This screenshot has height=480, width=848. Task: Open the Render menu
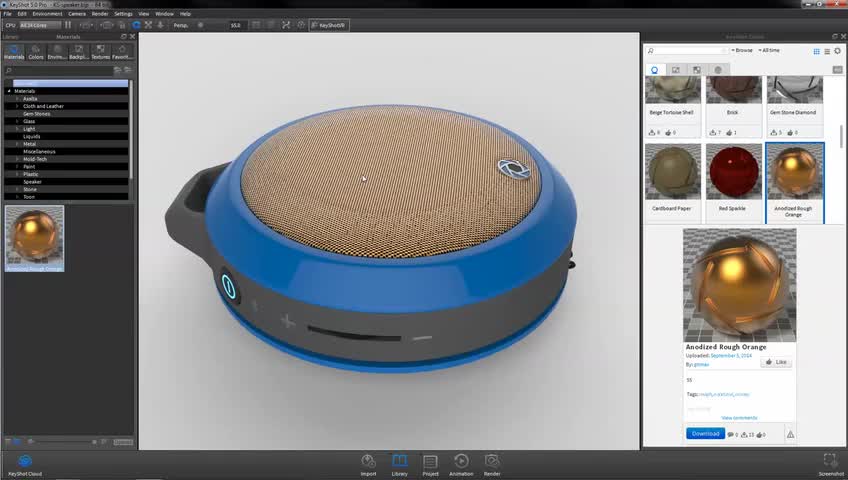tap(100, 14)
